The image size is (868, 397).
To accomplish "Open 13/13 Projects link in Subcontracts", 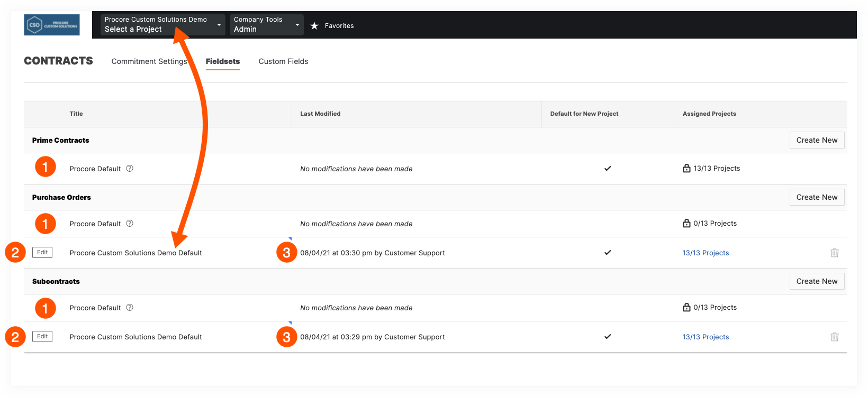I will point(706,337).
